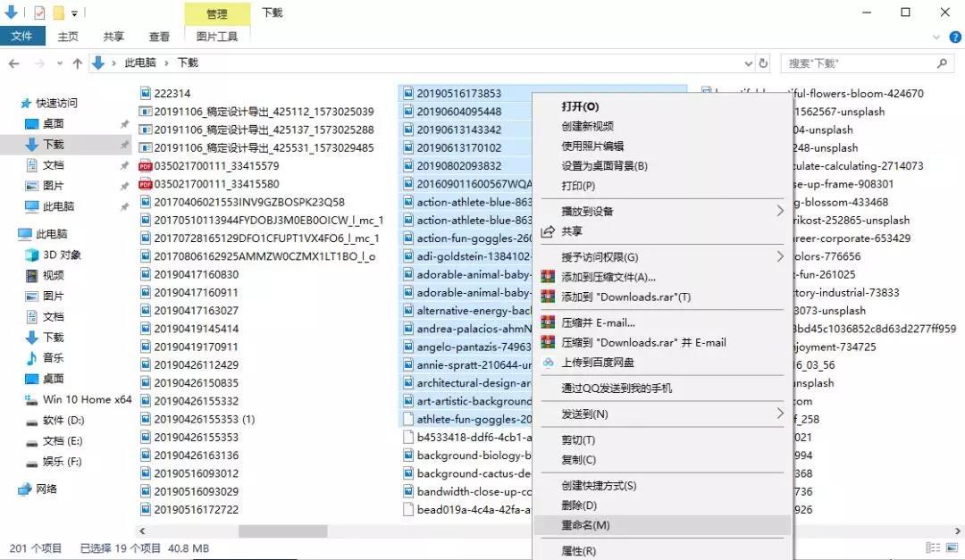
Task: Expand the ribbon using the chevron arrow
Action: coord(936,37)
